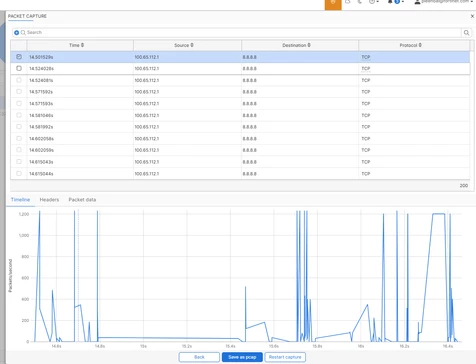Switch to the Timeline tab
Screen dimensions: 476x364
(20, 200)
